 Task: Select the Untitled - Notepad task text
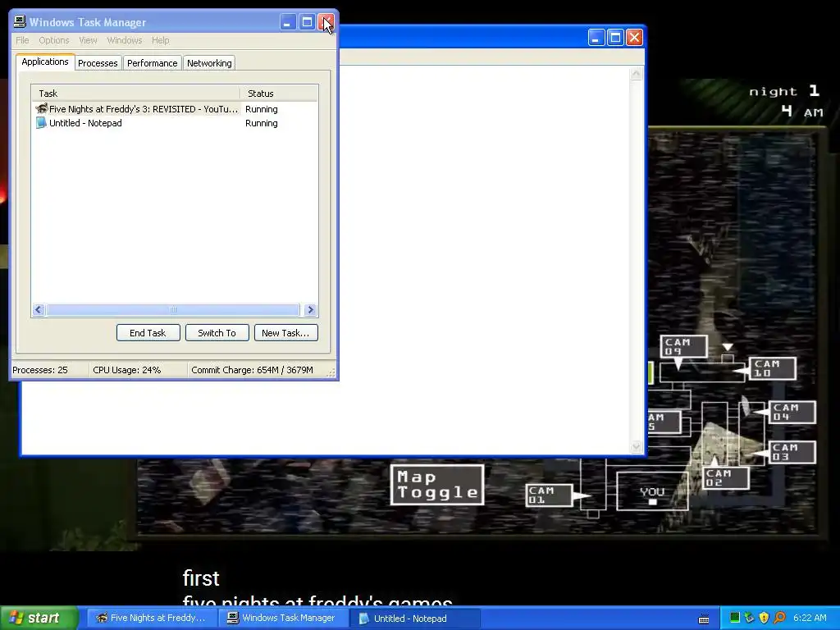[x=85, y=123]
